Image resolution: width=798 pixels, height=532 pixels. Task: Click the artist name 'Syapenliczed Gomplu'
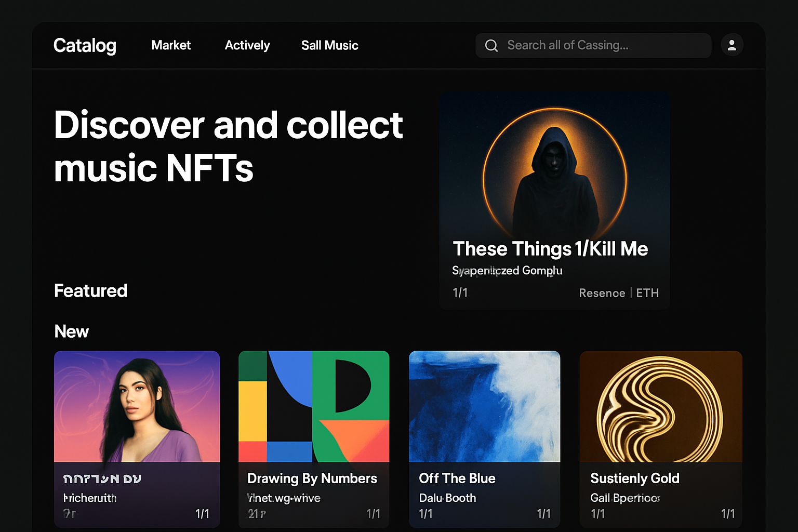point(508,270)
